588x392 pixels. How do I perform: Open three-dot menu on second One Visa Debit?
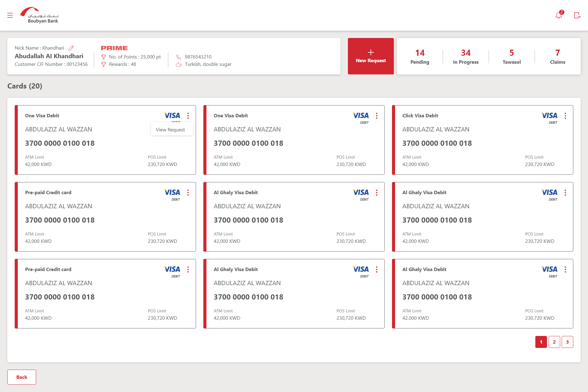click(376, 116)
